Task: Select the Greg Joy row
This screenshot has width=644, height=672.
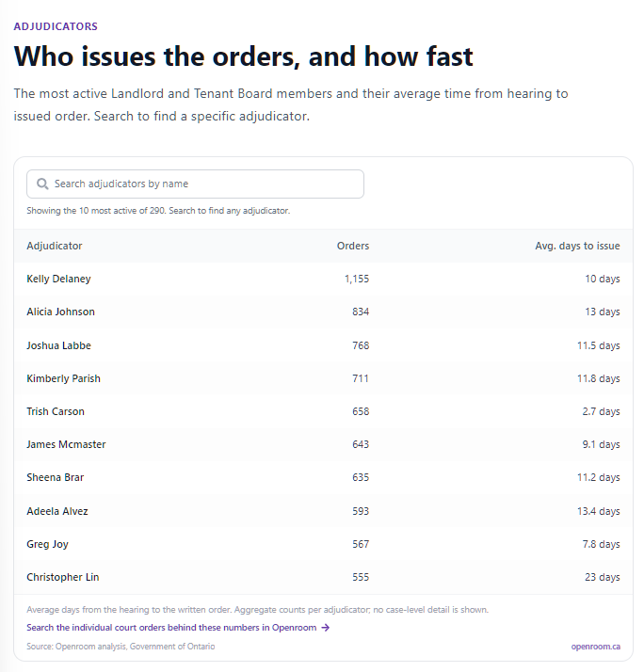Action: click(323, 544)
